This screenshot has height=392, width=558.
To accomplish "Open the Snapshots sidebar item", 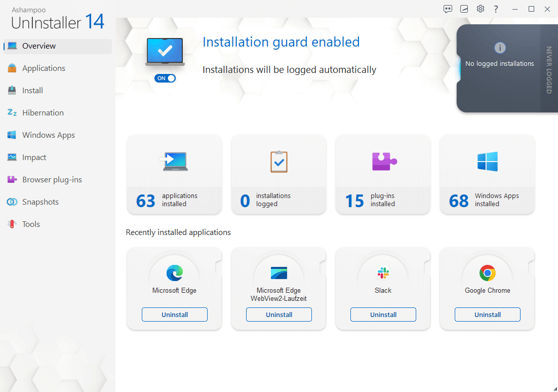I will click(x=41, y=202).
